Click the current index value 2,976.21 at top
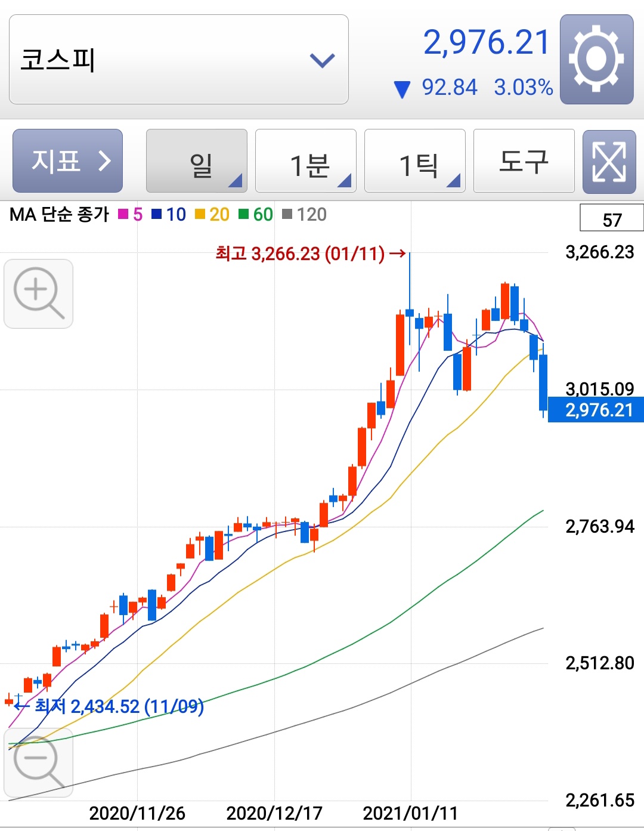Screen dimensions: 644x831 pyautogui.click(x=487, y=42)
